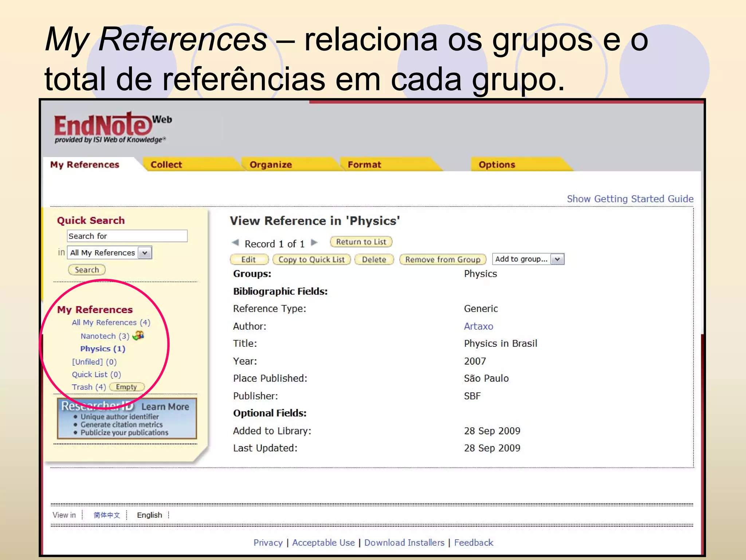Open the Feedback link
Viewport: 746px width, 560px height.
pyautogui.click(x=474, y=543)
